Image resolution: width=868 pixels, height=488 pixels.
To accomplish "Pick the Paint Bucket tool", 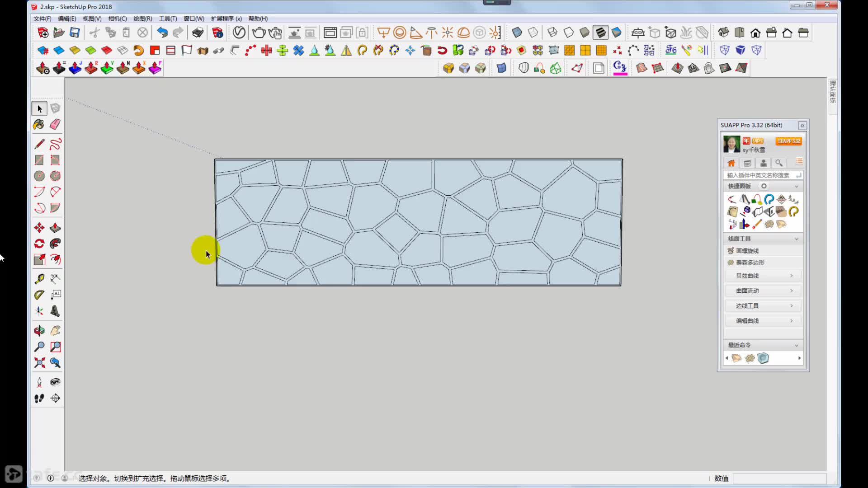I will coord(39,124).
